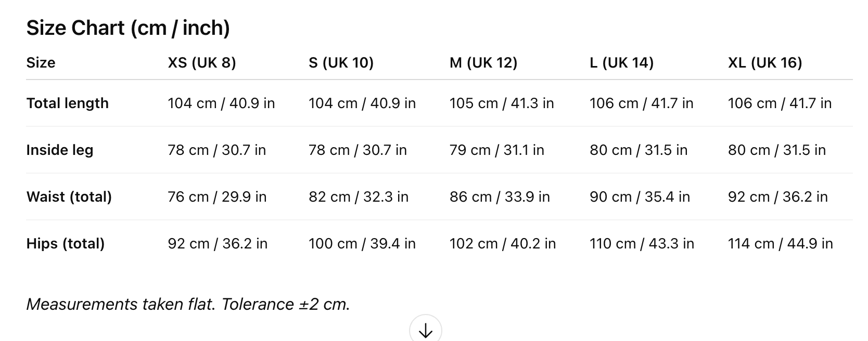Select the L (UK 14) column header
The image size is (868, 341).
pos(621,63)
